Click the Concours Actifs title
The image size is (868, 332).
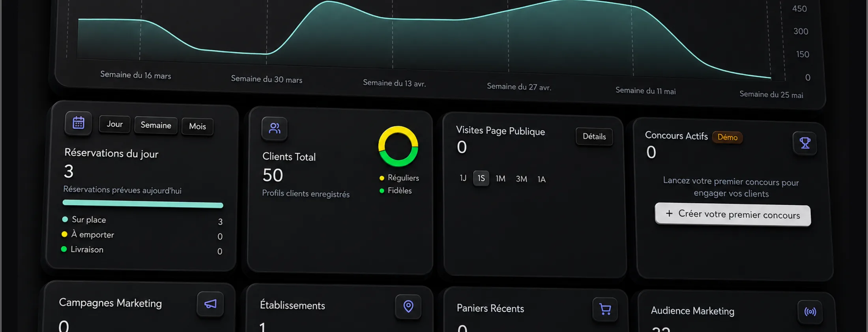(x=676, y=136)
